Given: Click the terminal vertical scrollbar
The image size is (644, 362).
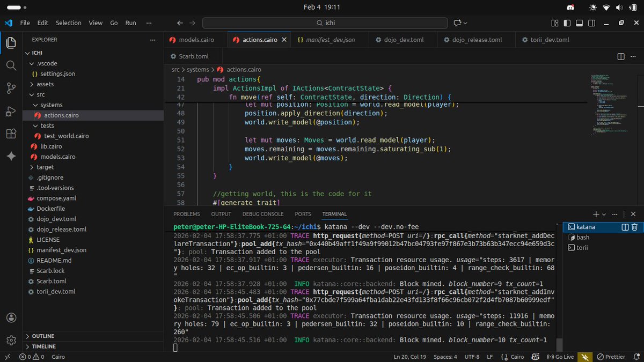Looking at the screenshot, I should click(x=559, y=345).
